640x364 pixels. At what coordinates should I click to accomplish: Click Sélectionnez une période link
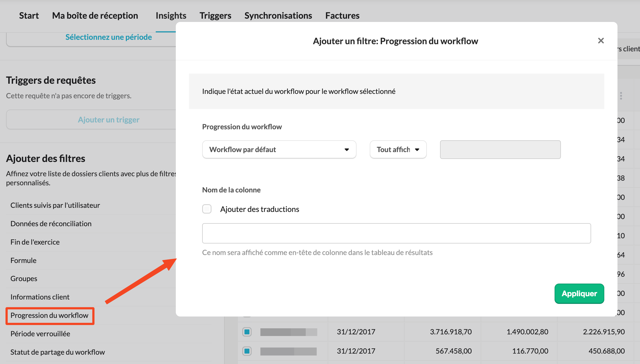(108, 37)
